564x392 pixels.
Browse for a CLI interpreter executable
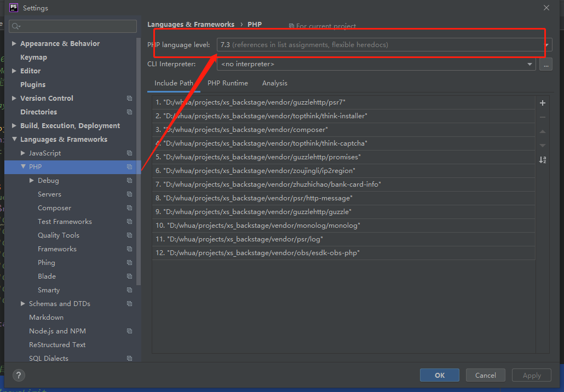(546, 64)
